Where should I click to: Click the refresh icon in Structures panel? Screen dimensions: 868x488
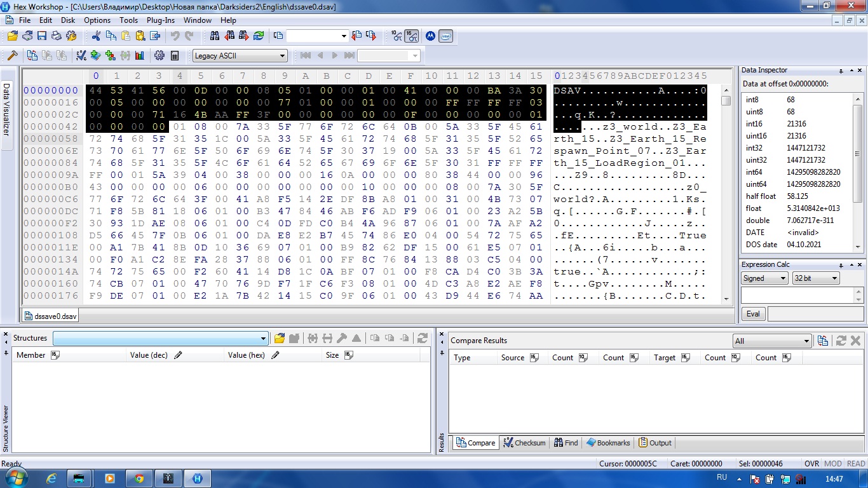click(x=422, y=339)
